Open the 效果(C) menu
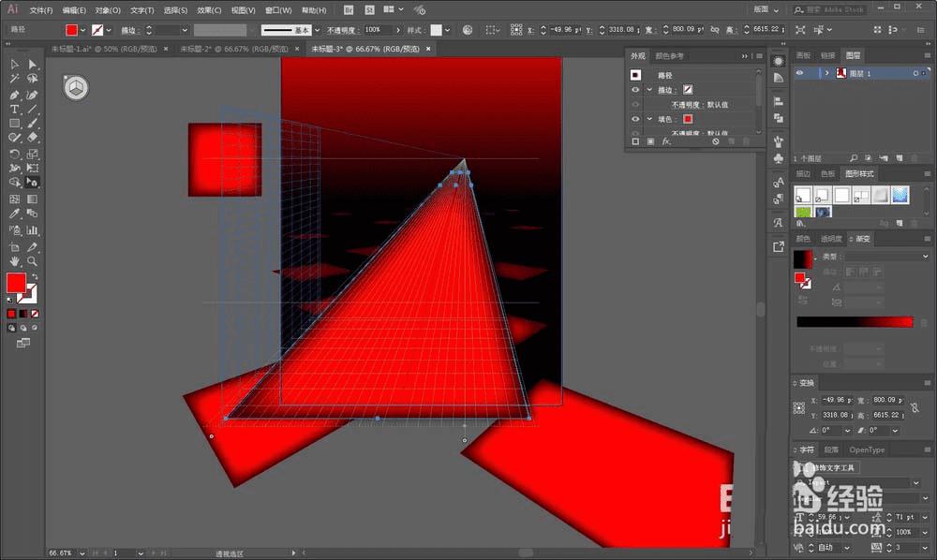 (209, 10)
